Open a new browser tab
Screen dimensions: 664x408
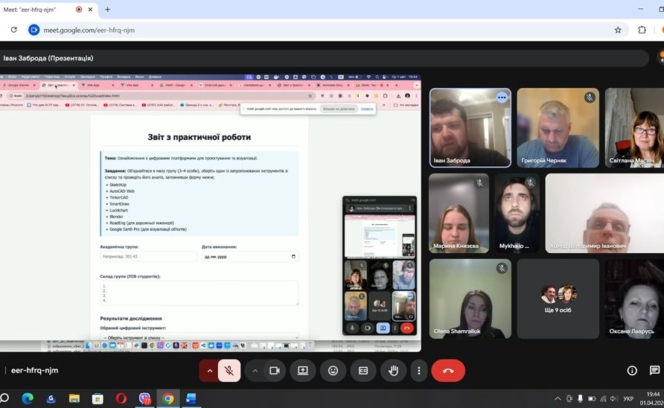click(108, 9)
